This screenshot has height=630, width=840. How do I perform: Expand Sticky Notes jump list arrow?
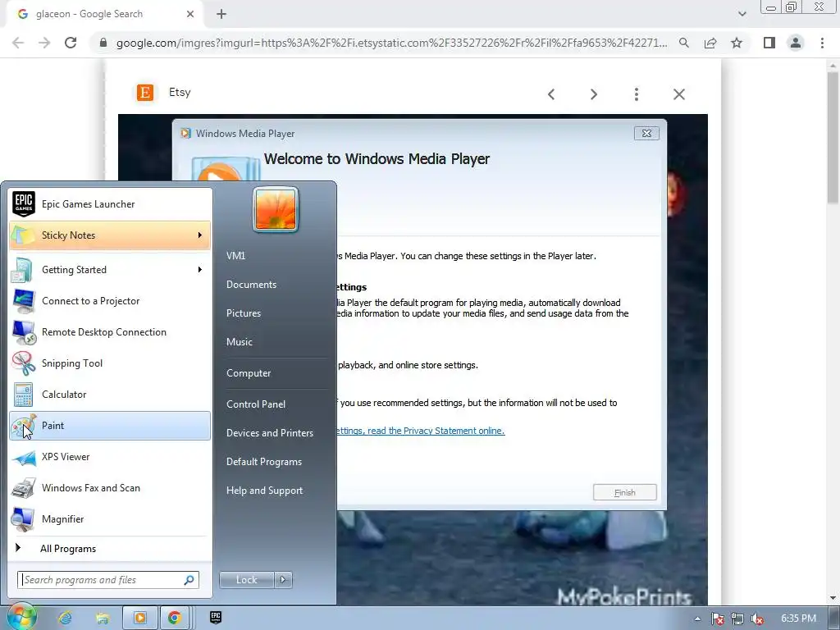(200, 235)
